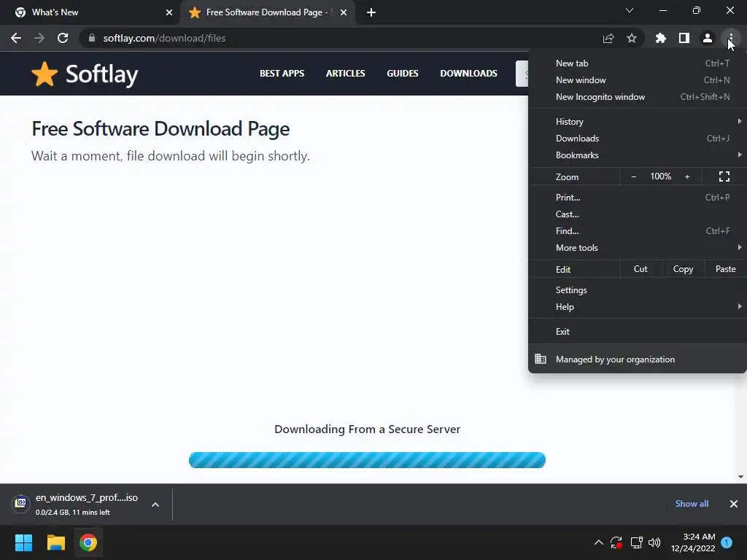Share this page icon
The image size is (747, 560).
click(608, 38)
